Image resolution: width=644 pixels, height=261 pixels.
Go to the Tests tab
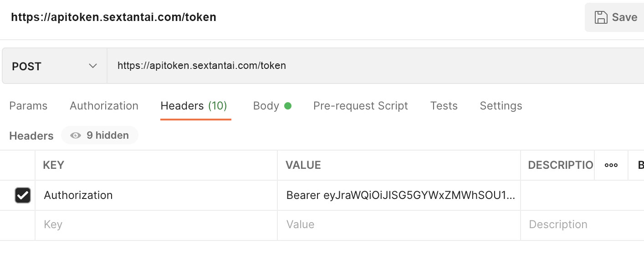444,106
